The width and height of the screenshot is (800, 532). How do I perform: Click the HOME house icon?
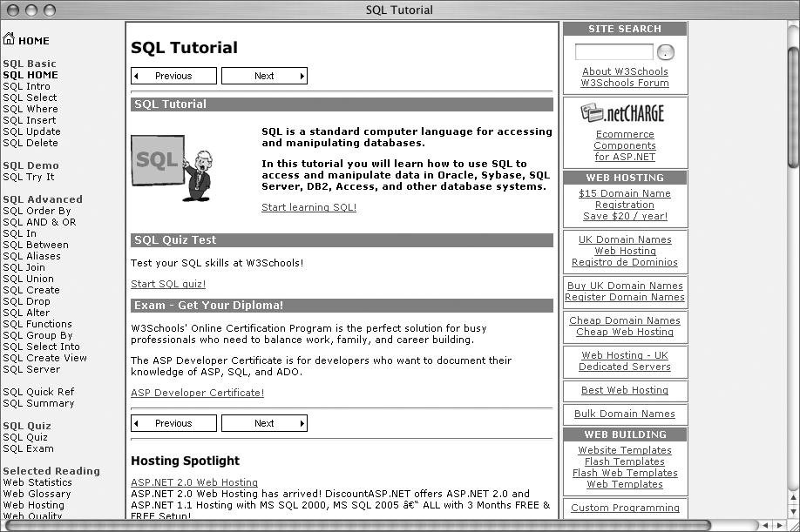pyautogui.click(x=9, y=38)
